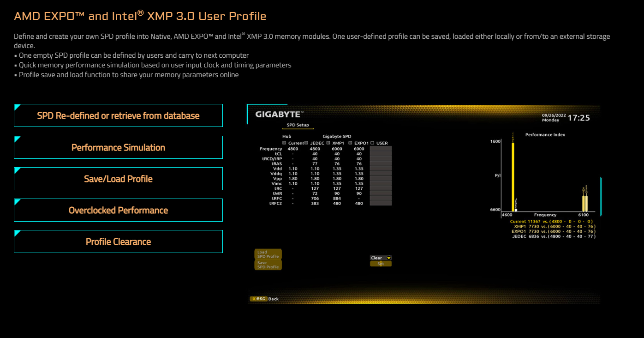Switch to the SPD Setup tab
The width and height of the screenshot is (644, 338).
tap(298, 125)
